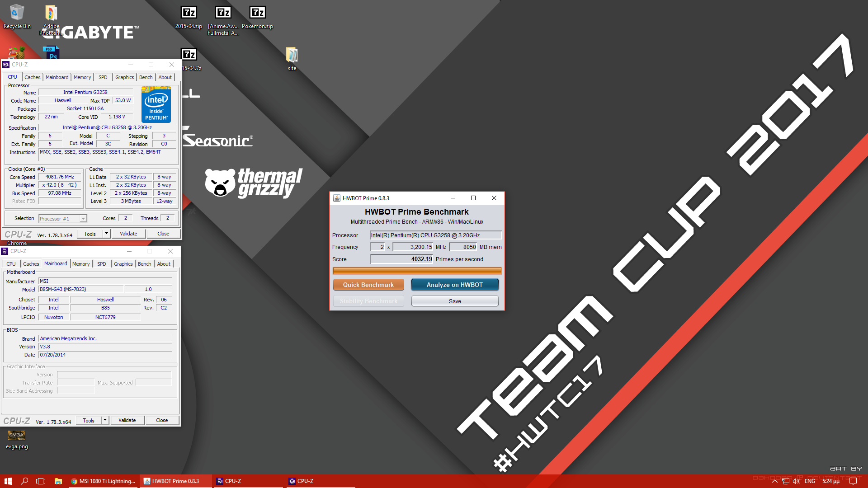This screenshot has width=868, height=488.
Task: Open the Fullmetal Anime archive icon
Action: tap(223, 20)
